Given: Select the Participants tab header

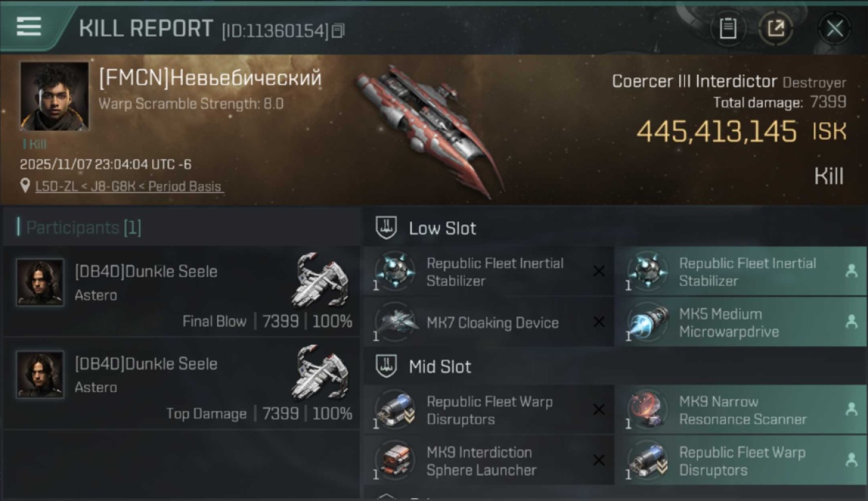Looking at the screenshot, I should (79, 228).
